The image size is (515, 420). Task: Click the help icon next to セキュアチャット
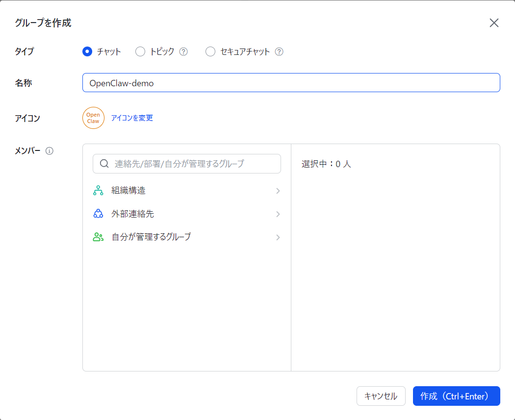[x=279, y=51]
